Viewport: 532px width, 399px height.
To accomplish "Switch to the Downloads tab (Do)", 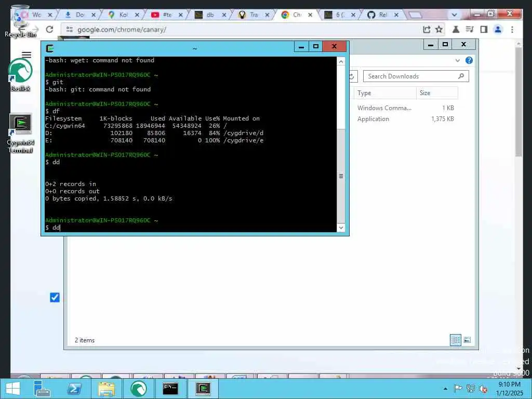I will tap(80, 15).
